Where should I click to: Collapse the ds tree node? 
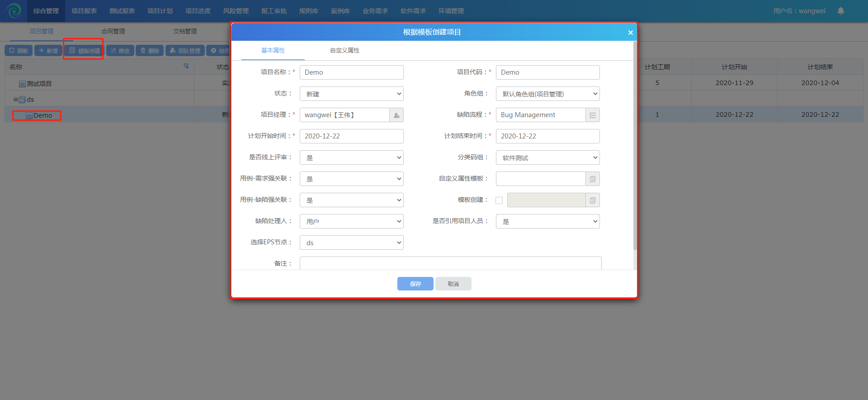(15, 100)
